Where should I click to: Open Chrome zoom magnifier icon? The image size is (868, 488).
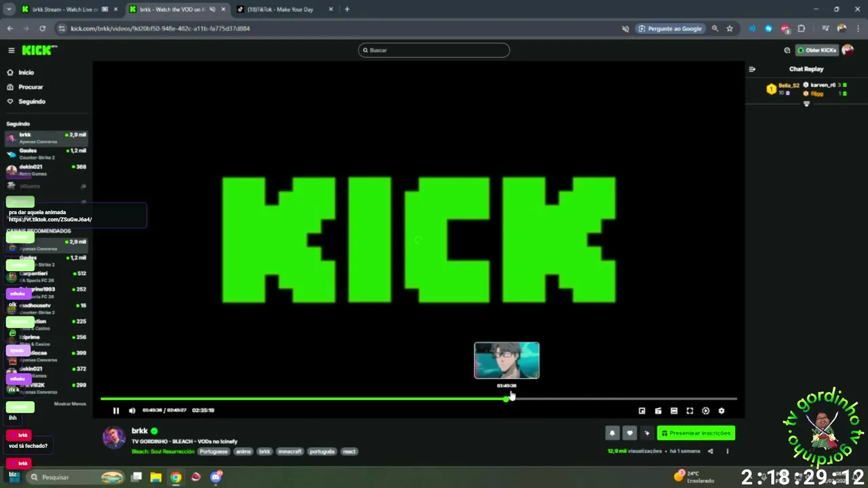(715, 28)
